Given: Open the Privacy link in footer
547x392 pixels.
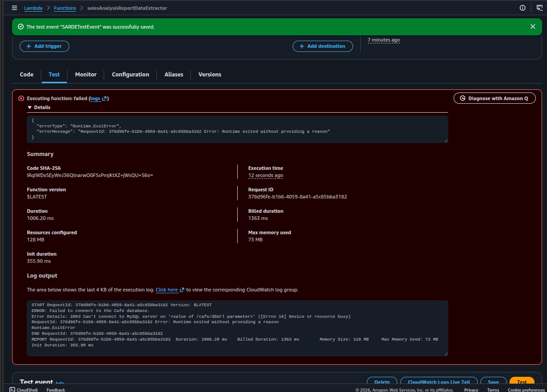Looking at the screenshot, I should [471, 390].
